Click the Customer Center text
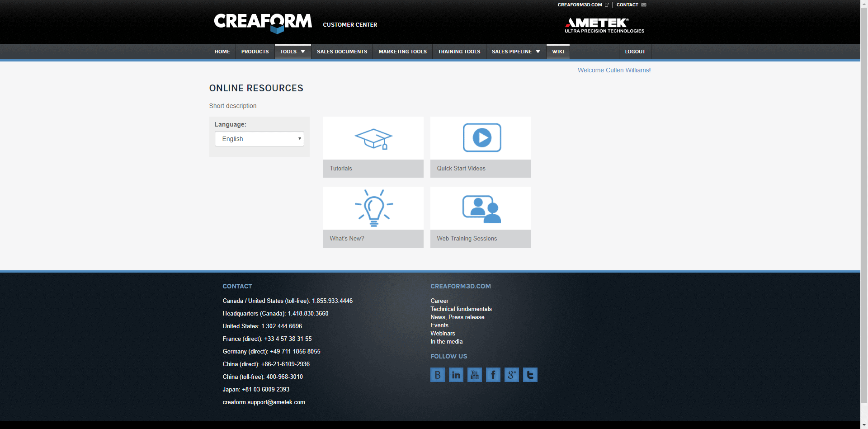 (x=350, y=25)
